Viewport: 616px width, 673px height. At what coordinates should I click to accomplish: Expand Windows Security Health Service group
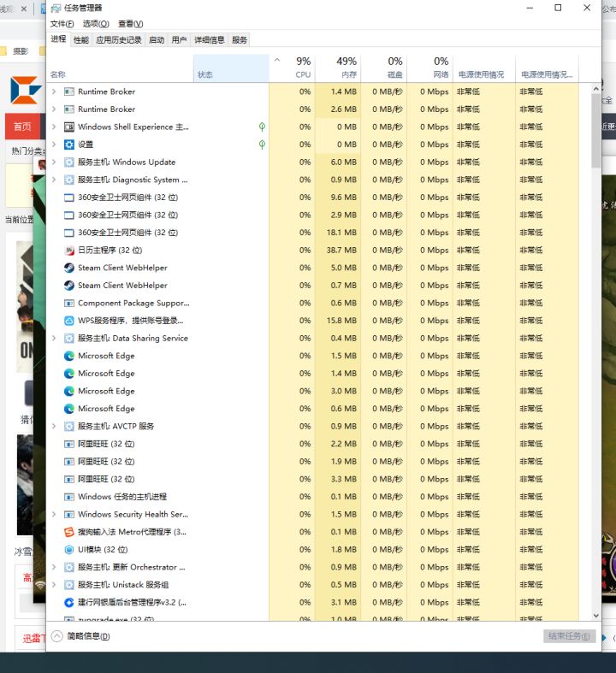click(x=54, y=515)
